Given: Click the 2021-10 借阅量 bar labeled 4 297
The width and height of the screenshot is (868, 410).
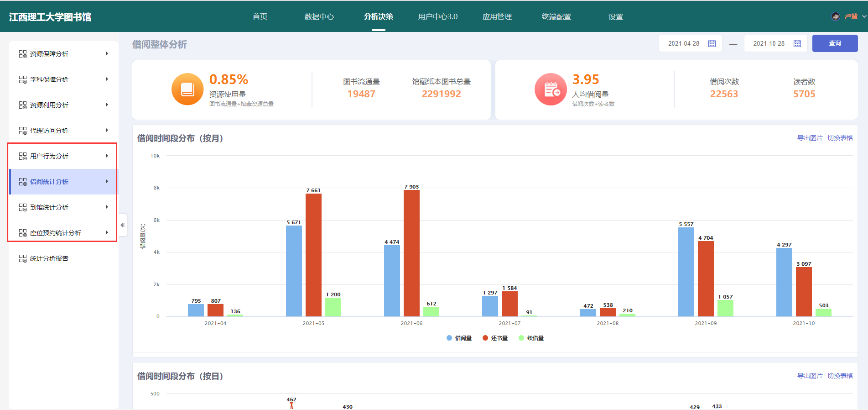Looking at the screenshot, I should [x=784, y=282].
